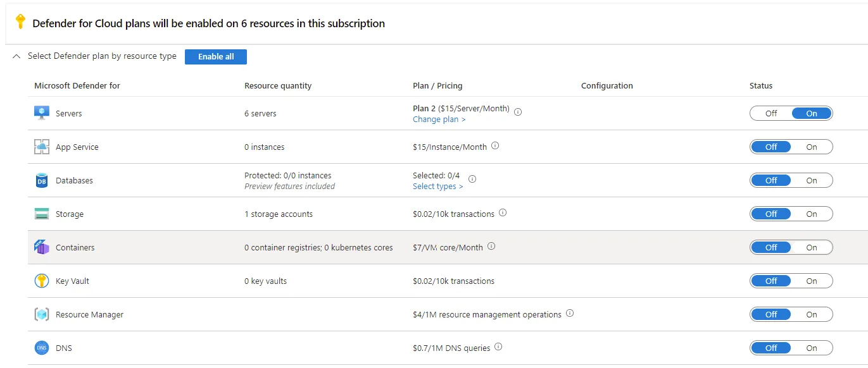Collapse Select Defender plan by resource type
868x368 pixels.
(16, 56)
